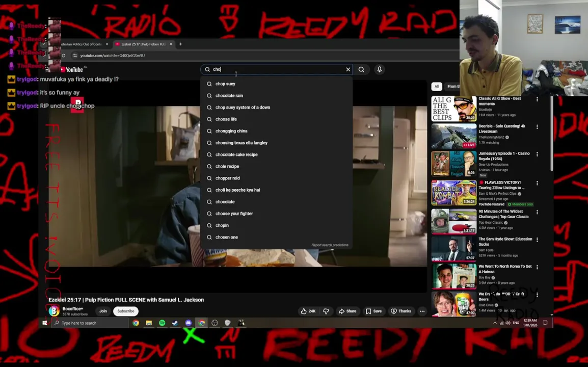Click the recommendations sidebar scrollbar

click(x=552, y=133)
